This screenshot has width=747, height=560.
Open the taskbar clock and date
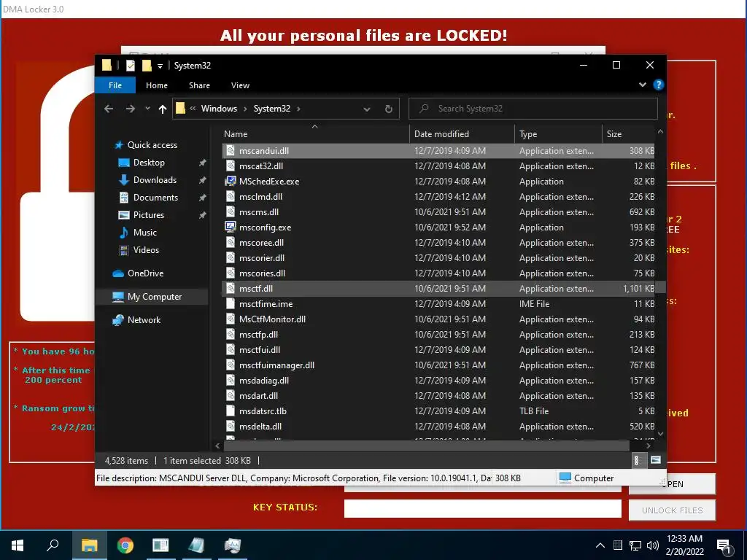(684, 545)
